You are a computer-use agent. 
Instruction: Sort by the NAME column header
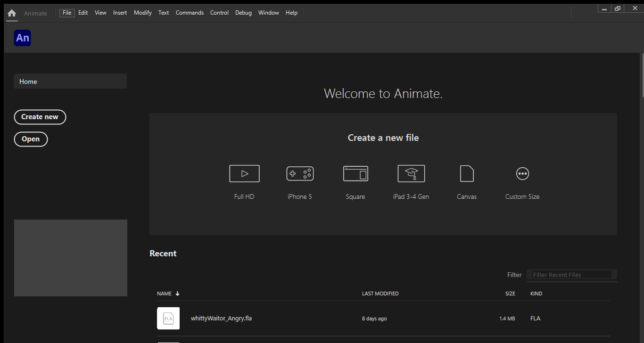pos(164,294)
